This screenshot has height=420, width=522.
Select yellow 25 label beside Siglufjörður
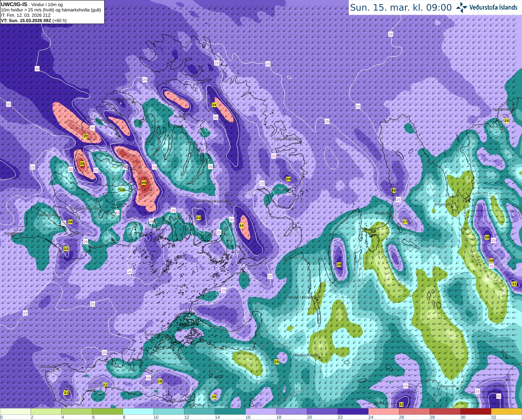click(x=507, y=121)
